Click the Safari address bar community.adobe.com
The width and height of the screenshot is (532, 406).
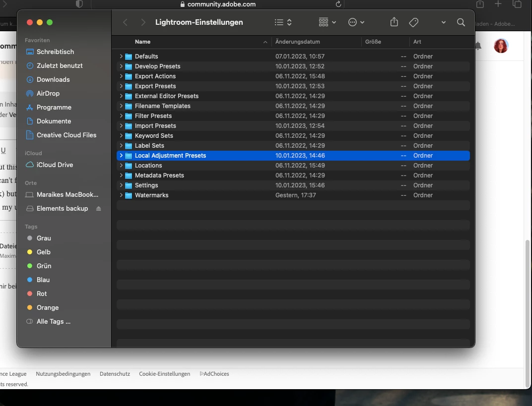click(217, 4)
